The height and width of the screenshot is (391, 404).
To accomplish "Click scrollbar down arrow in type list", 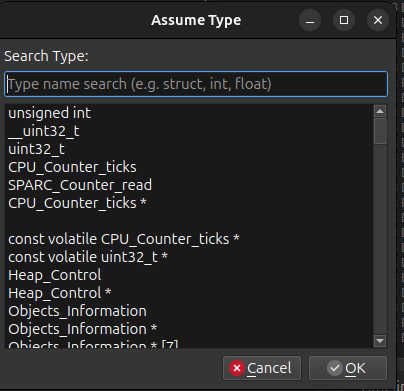I will [380, 341].
